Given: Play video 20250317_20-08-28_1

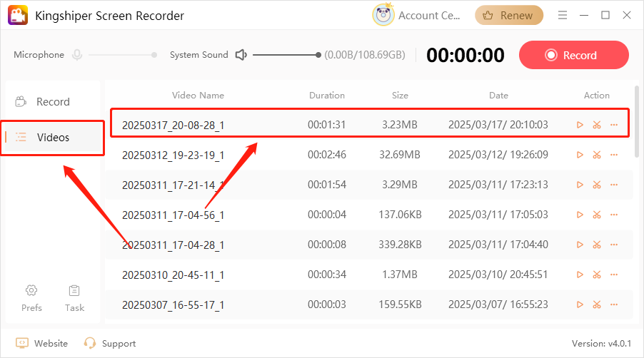Looking at the screenshot, I should [x=580, y=125].
